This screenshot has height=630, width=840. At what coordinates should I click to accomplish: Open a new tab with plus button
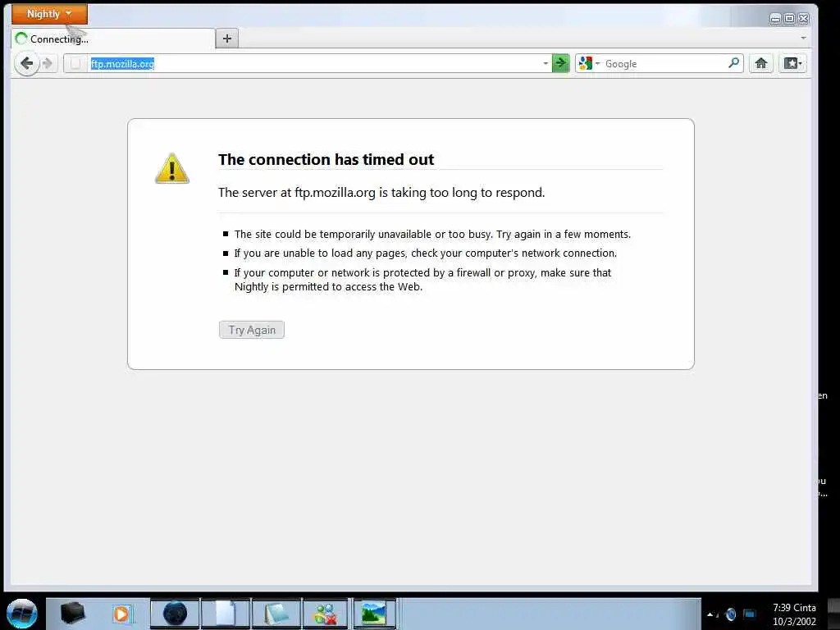227,39
